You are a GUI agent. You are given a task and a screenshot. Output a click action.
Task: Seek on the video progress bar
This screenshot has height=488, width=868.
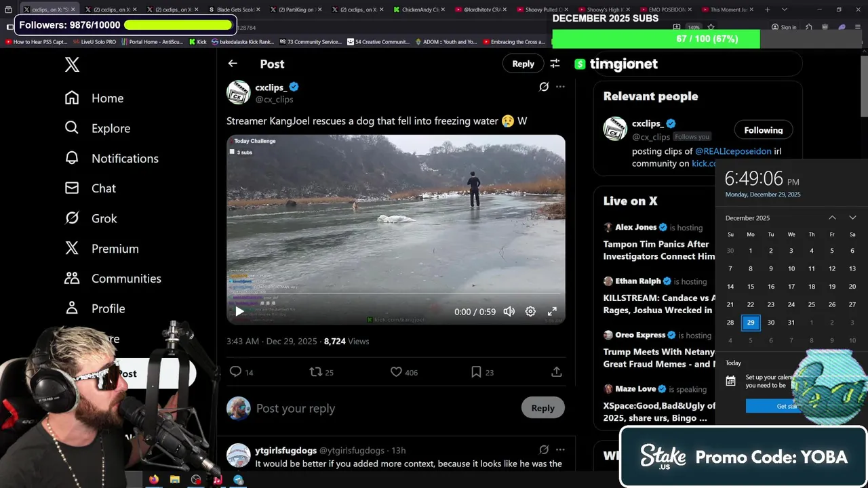[x=396, y=294]
